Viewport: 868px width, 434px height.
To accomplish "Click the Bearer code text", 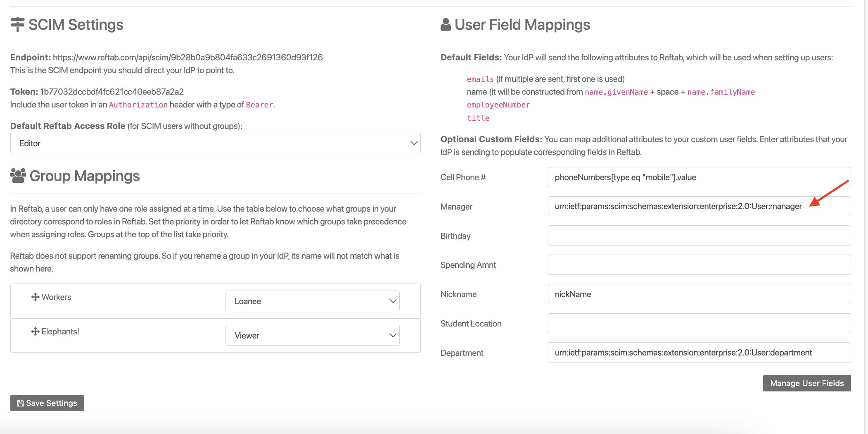I will 259,105.
